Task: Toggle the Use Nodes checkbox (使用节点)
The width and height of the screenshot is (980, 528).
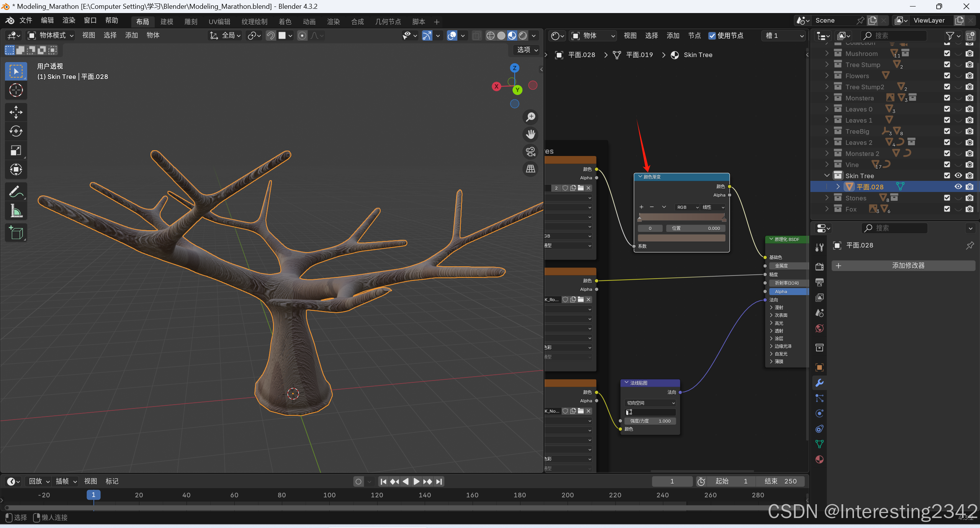Action: coord(712,36)
